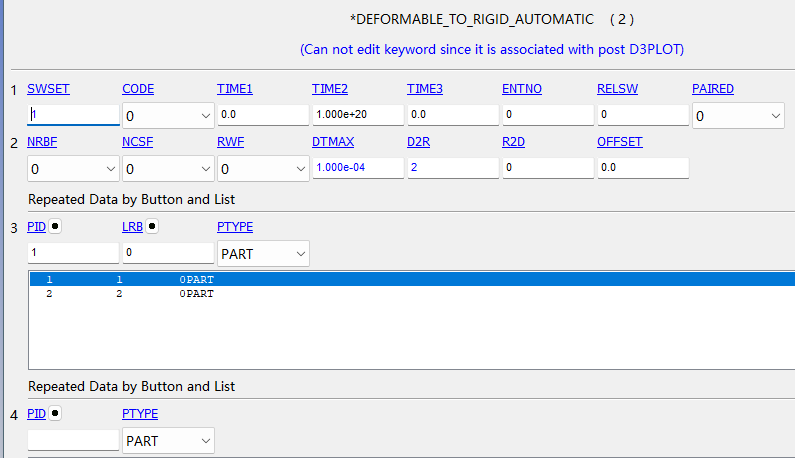The height and width of the screenshot is (458, 795).
Task: Expand the RWF dropdown
Action: coord(263,169)
